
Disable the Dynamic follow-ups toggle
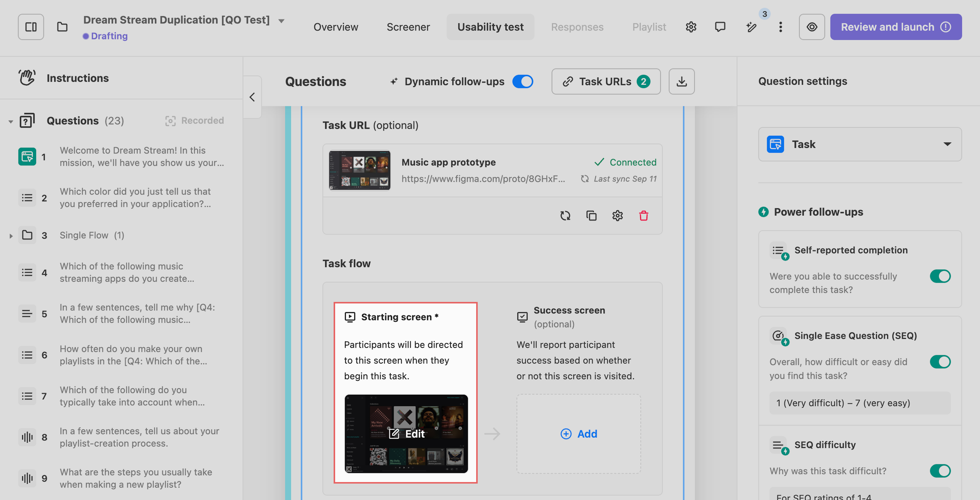(522, 81)
